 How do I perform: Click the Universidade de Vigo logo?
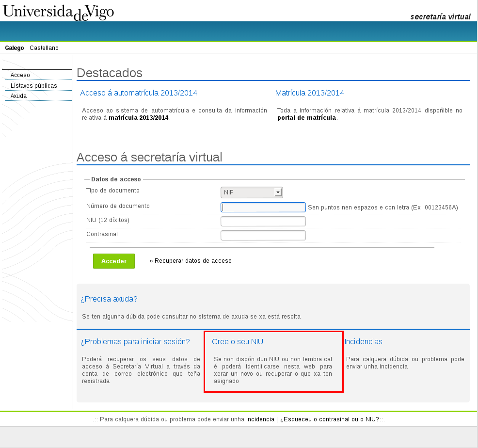(x=58, y=12)
